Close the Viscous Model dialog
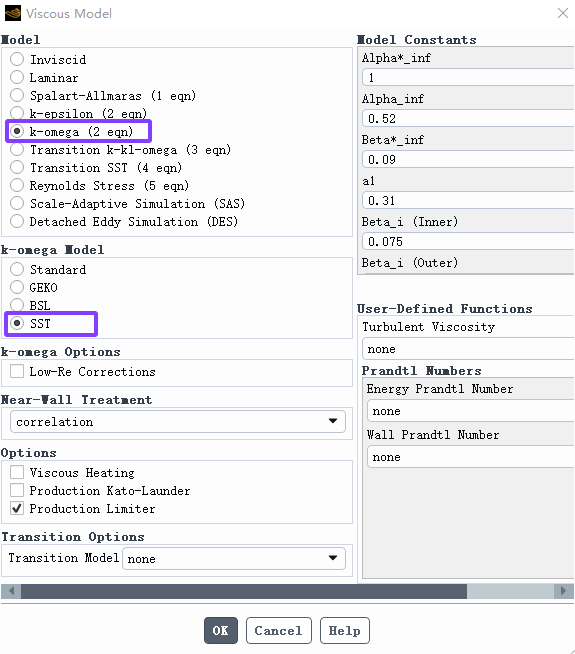The width and height of the screenshot is (575, 654). (563, 13)
